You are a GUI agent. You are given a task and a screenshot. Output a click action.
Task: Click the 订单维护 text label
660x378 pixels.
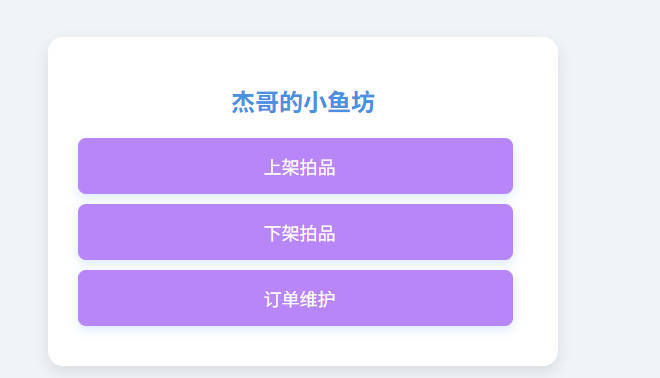click(300, 299)
